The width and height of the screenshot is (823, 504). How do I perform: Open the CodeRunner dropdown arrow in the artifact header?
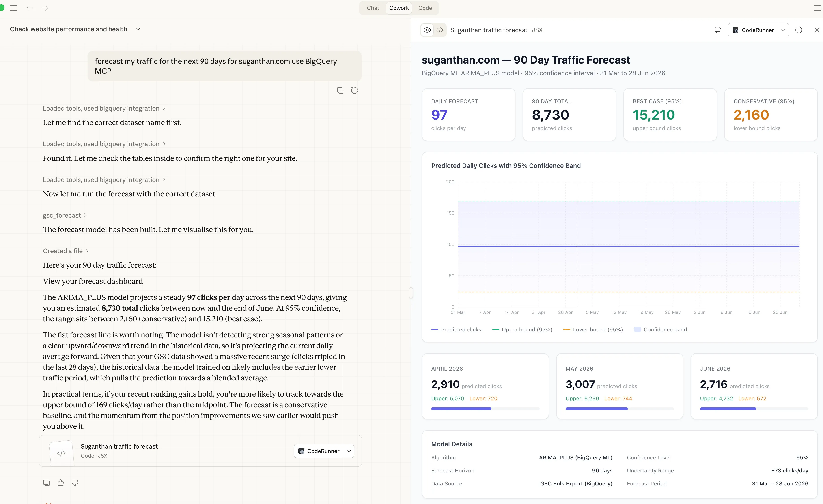[x=783, y=30]
